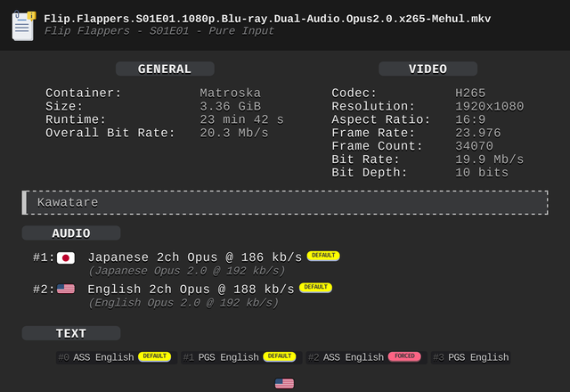570x392 pixels.
Task: Click the 'Container:' label
Action: [83, 93]
